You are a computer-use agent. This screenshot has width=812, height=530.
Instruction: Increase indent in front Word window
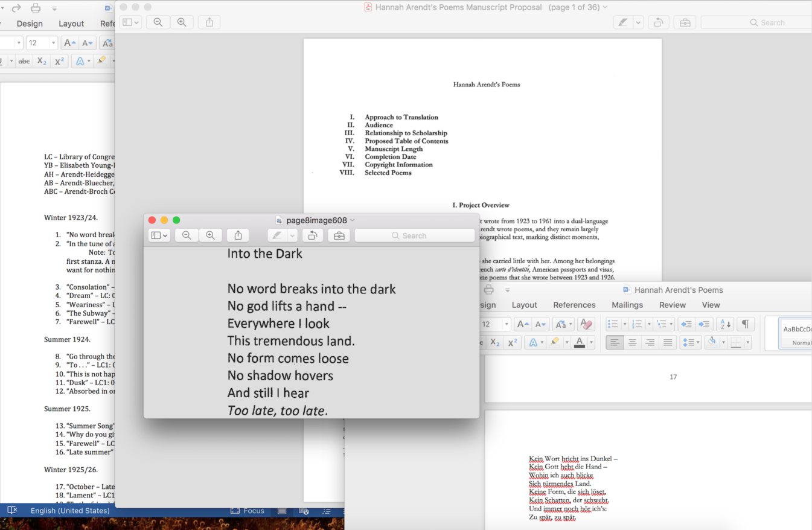coord(704,324)
